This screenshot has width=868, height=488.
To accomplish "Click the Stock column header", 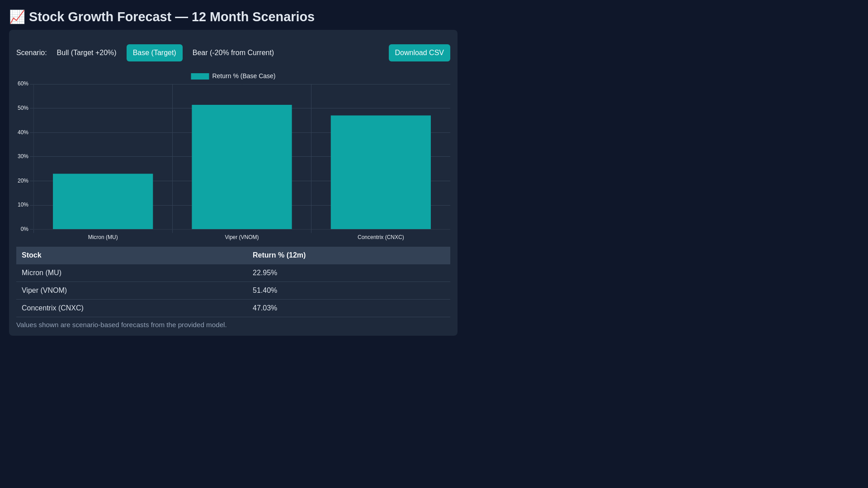I will (x=132, y=255).
